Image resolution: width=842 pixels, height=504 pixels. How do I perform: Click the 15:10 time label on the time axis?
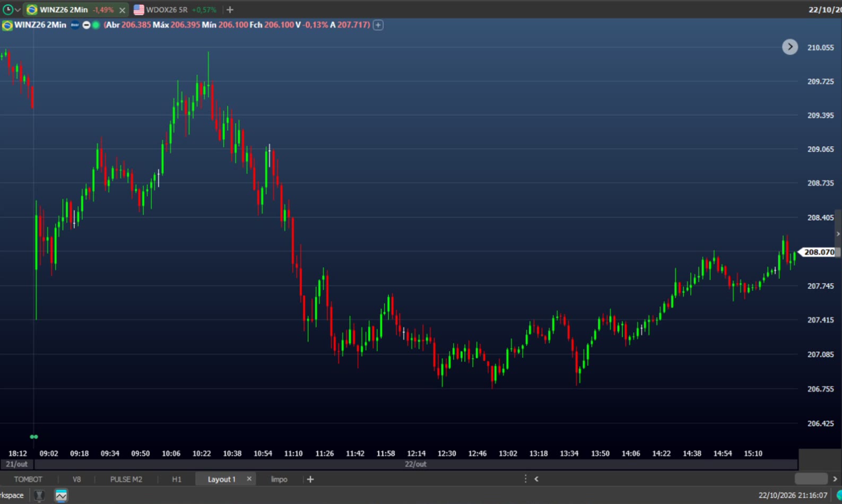click(753, 454)
